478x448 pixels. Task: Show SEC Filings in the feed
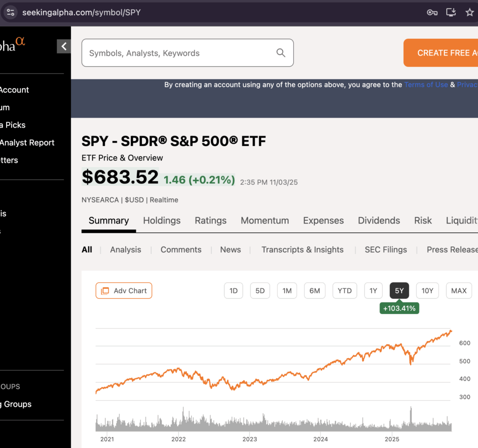(386, 250)
